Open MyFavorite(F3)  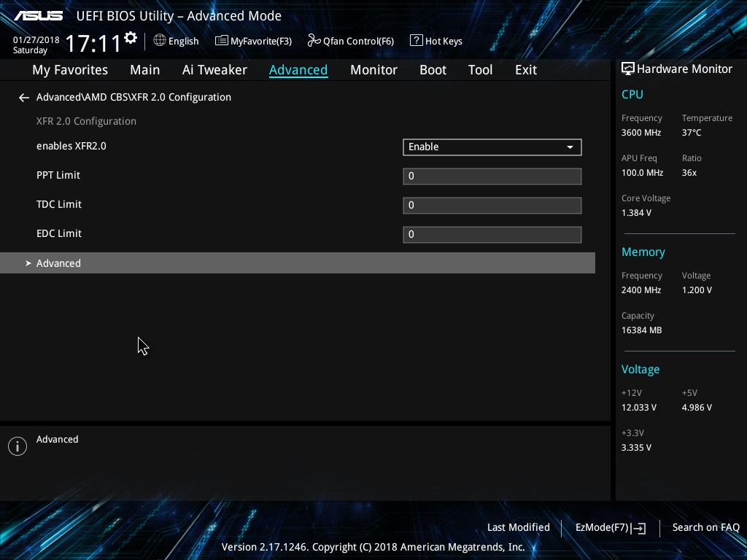(x=253, y=41)
